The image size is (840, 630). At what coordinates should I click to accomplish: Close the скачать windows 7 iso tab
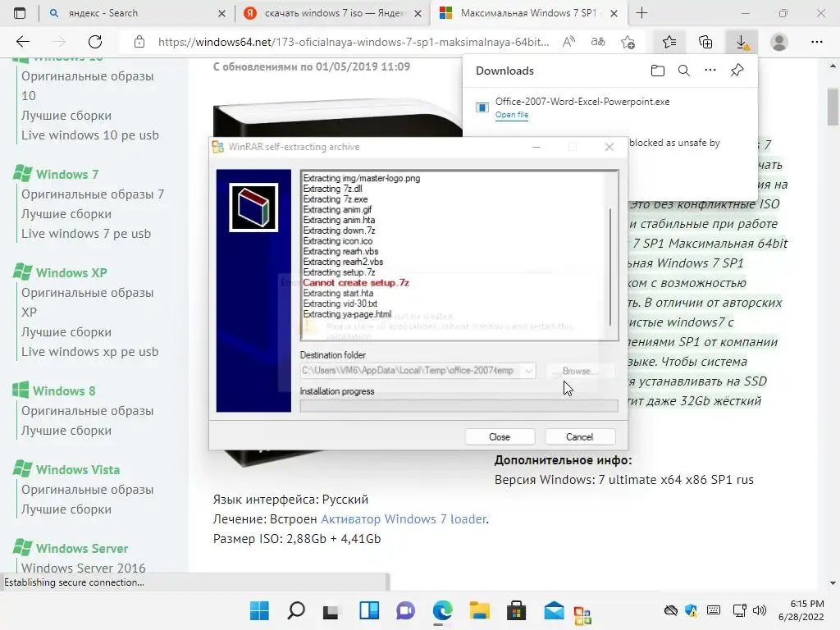click(x=418, y=13)
